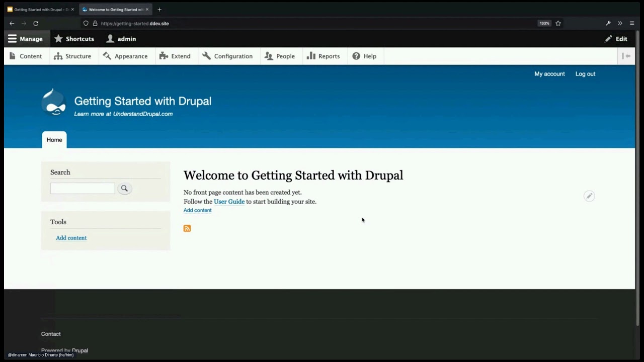Screen dimensions: 644x362
Task: Open the wrench developer tools icon
Action: coord(608,23)
